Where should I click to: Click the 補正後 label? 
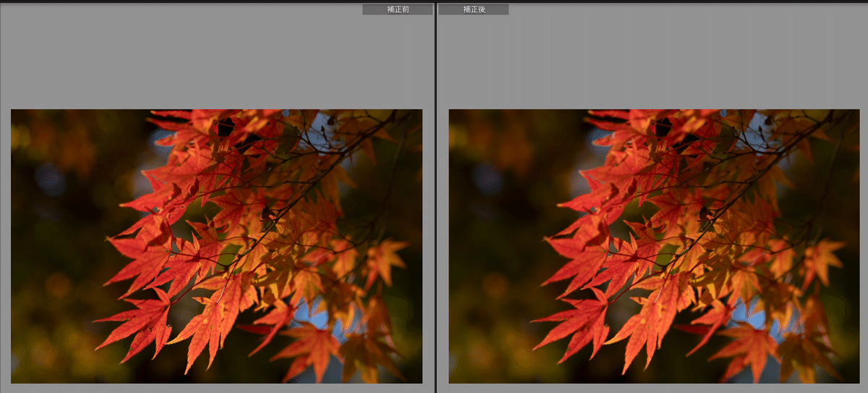[x=473, y=9]
